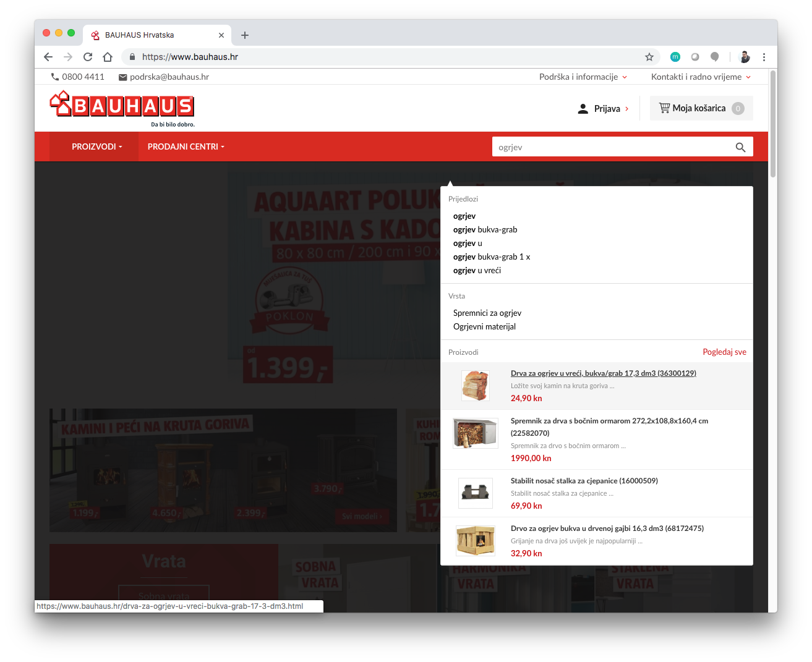Expand the PROIZVODI dropdown menu
This screenshot has width=812, height=662.
97,146
